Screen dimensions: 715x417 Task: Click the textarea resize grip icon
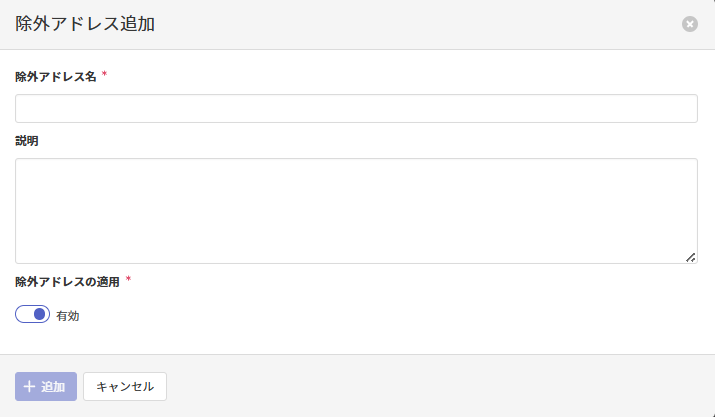[x=690, y=257]
